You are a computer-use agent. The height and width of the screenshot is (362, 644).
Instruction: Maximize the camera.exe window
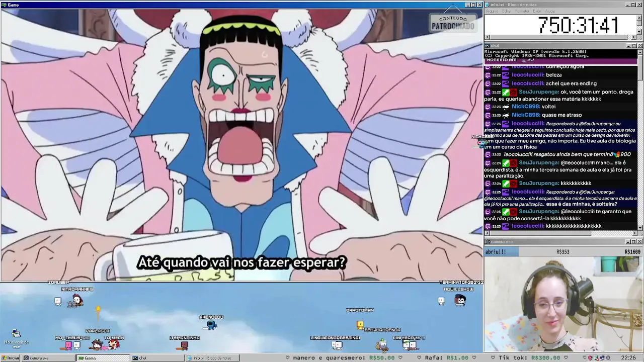point(633,241)
